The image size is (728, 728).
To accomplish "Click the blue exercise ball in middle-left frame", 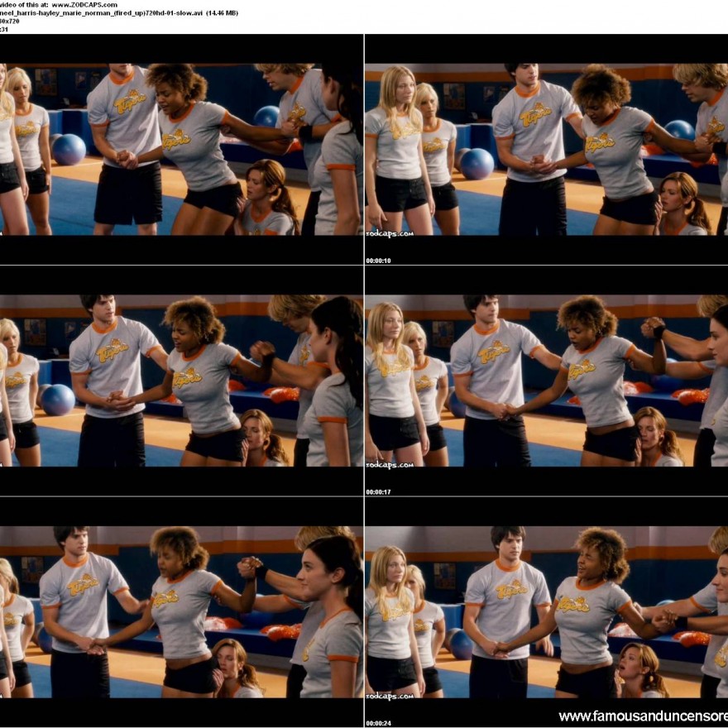I will pos(58,400).
